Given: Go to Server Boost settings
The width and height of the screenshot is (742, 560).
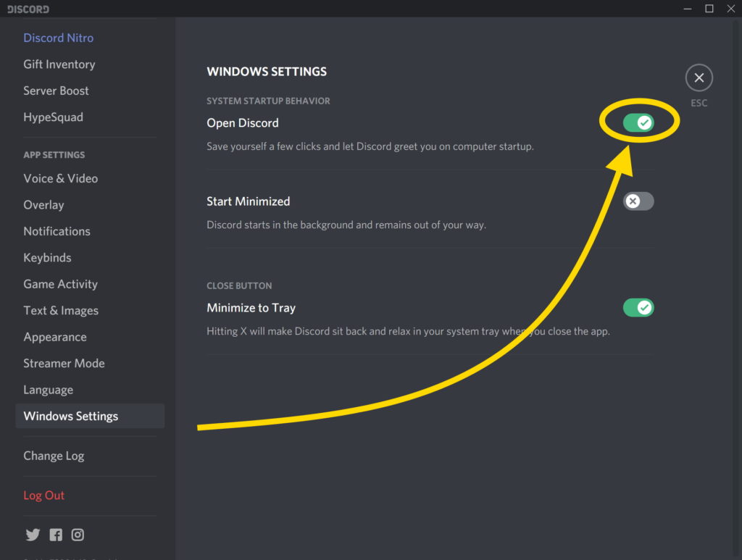Looking at the screenshot, I should click(x=56, y=91).
